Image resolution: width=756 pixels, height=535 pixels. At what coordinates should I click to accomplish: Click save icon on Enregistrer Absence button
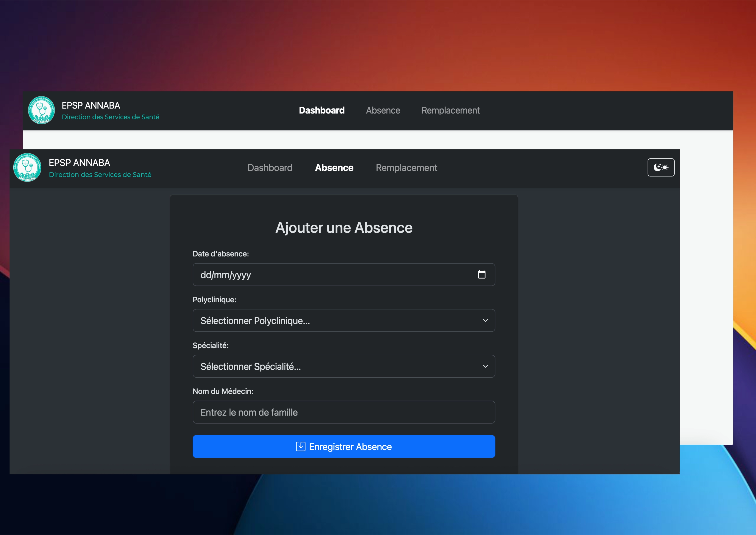coord(300,446)
